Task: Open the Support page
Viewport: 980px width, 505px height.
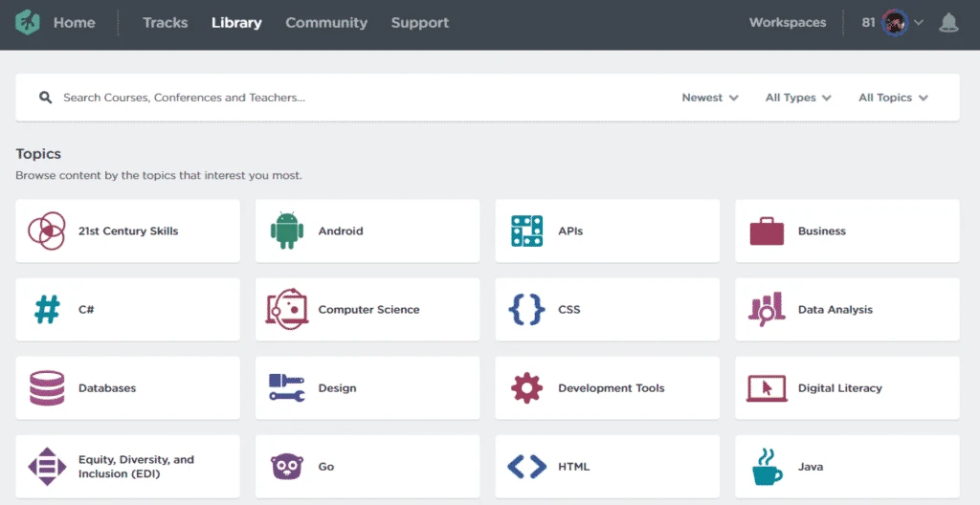Action: point(420,23)
